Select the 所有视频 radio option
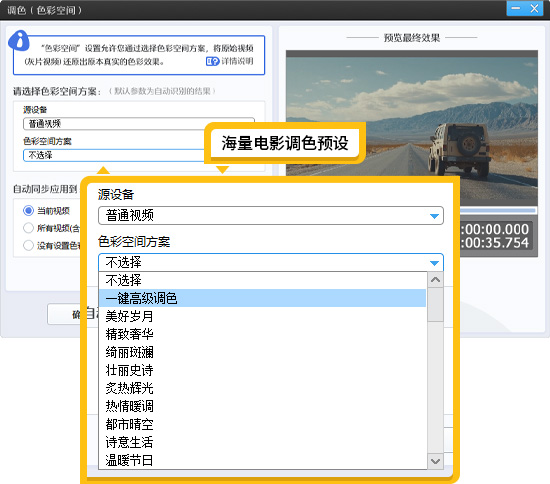 28,228
